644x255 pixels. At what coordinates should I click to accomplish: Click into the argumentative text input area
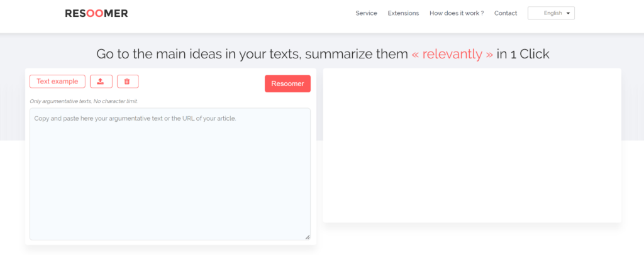pyautogui.click(x=170, y=174)
